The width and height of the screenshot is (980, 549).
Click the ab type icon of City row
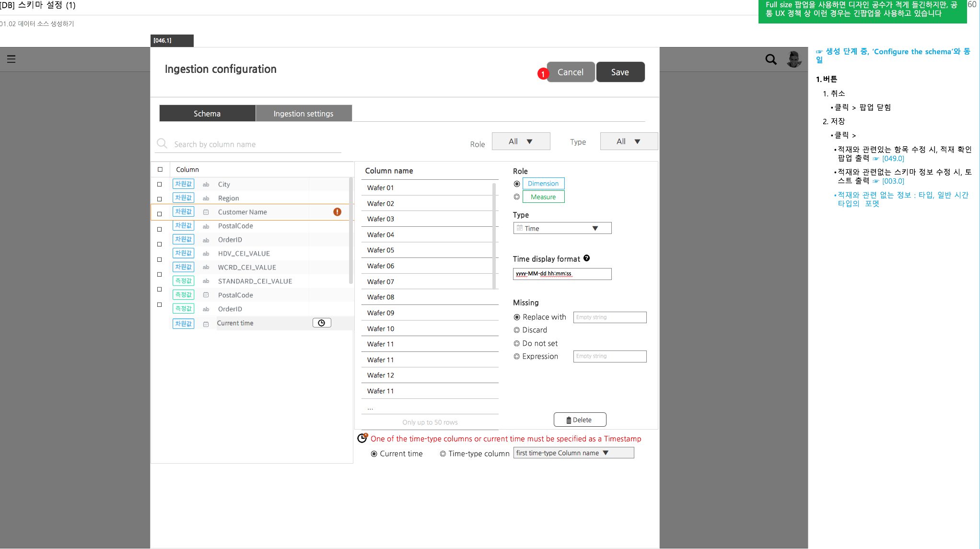206,185
